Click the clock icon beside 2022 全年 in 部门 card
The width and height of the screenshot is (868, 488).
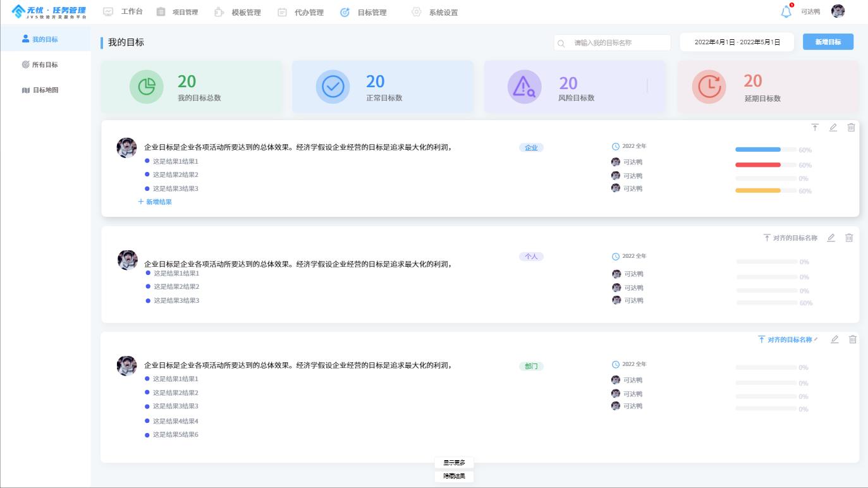click(x=616, y=365)
